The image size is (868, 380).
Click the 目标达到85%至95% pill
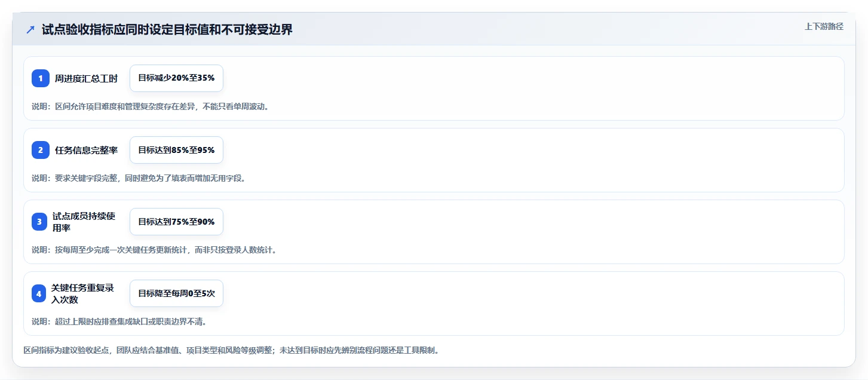[x=176, y=150]
